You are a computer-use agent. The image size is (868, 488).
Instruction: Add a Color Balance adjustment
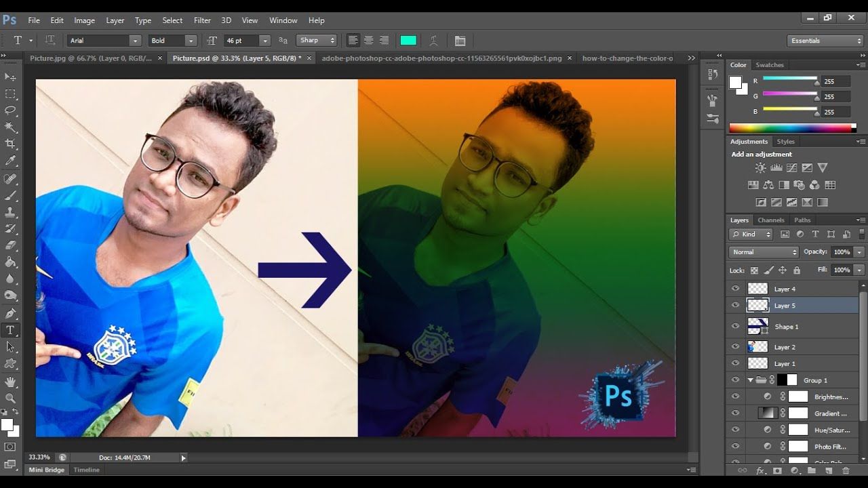coord(768,184)
